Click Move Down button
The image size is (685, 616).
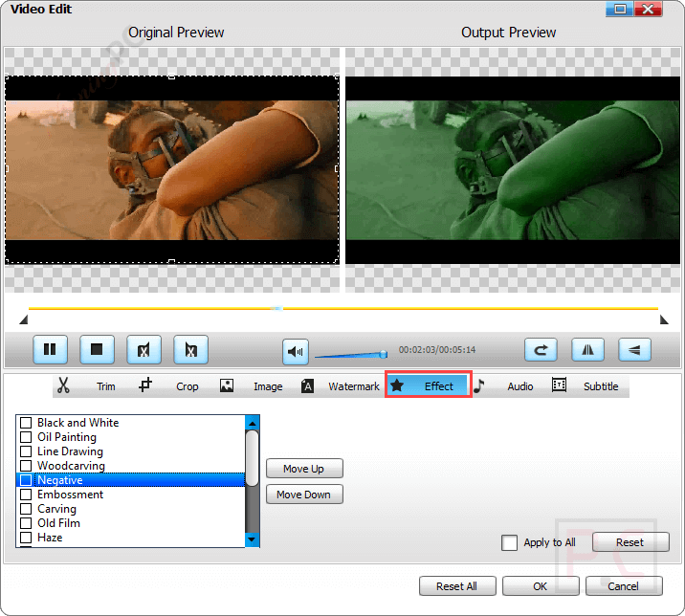click(304, 495)
